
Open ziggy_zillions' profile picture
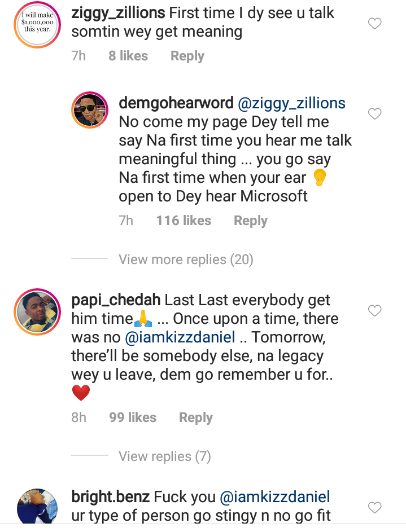(38, 23)
